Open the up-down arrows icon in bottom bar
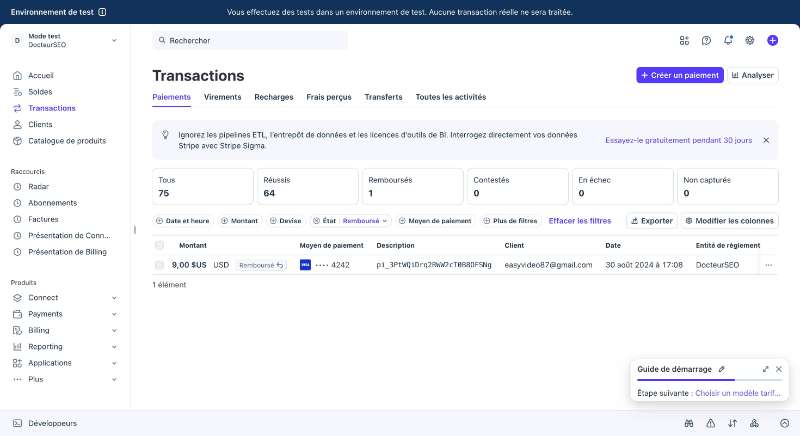The height and width of the screenshot is (436, 800). tap(732, 423)
